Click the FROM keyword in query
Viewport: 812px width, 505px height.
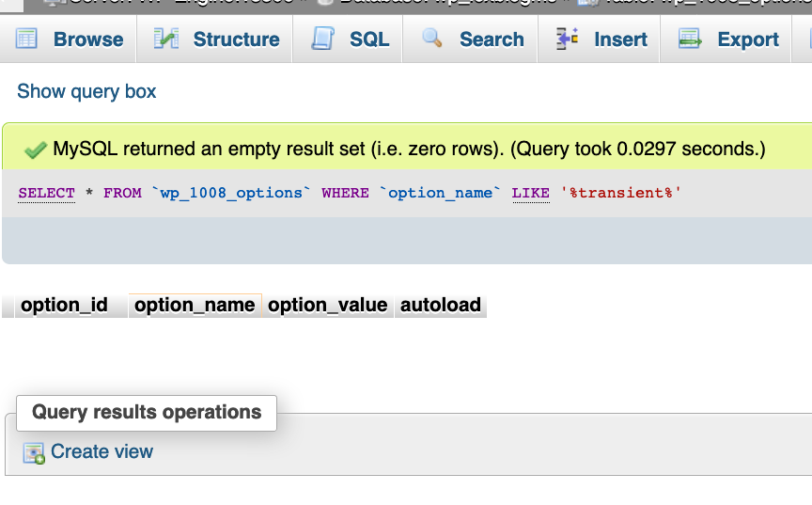[x=122, y=193]
